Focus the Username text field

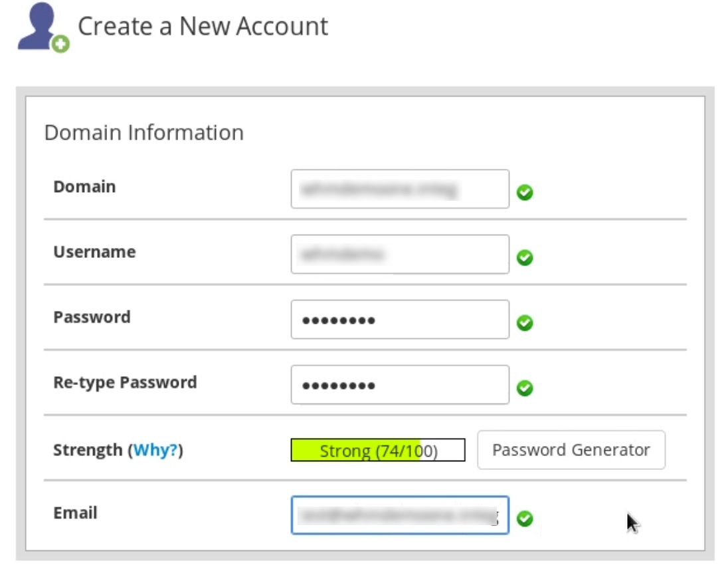pos(400,254)
